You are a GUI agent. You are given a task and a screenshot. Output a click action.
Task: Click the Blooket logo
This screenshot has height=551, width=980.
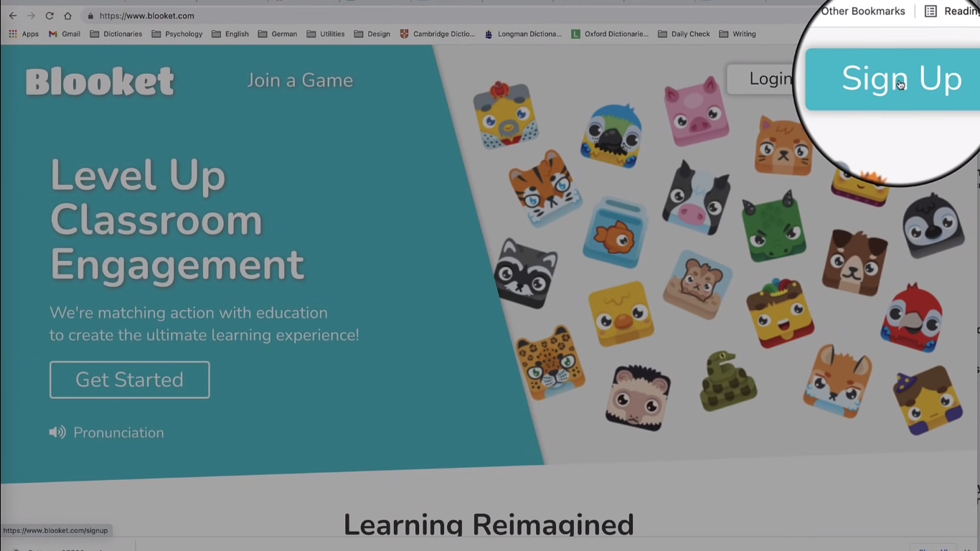(100, 81)
